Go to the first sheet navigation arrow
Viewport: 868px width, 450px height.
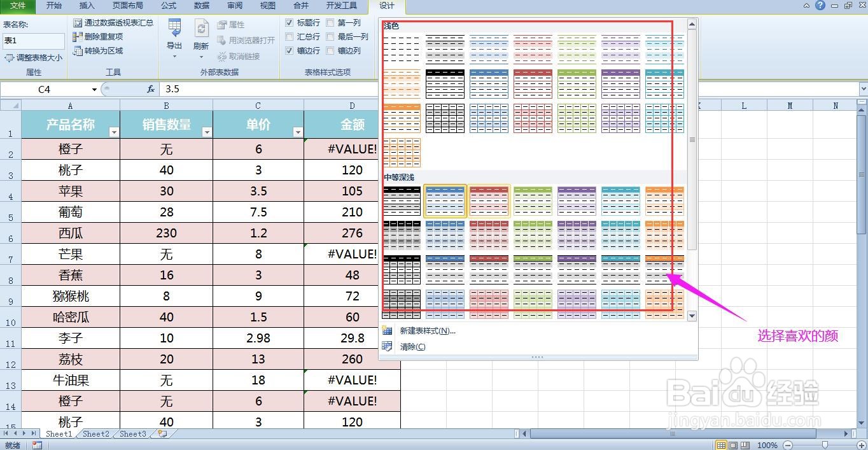pos(6,433)
